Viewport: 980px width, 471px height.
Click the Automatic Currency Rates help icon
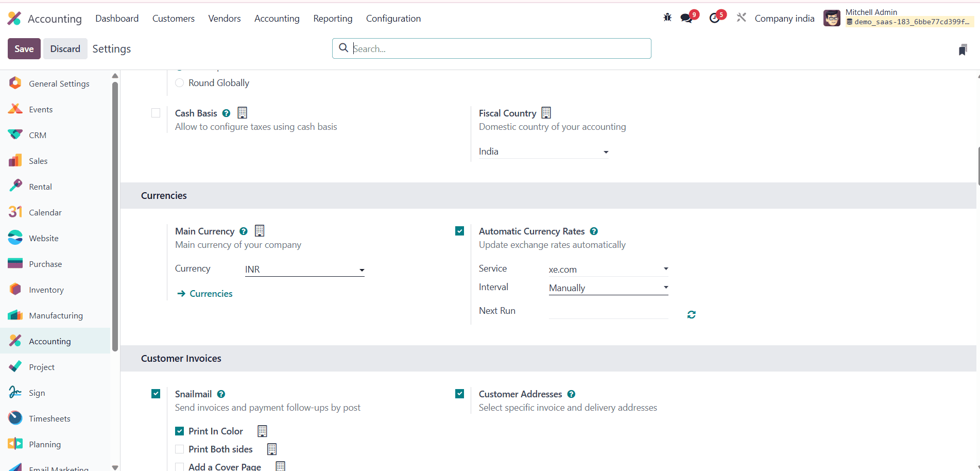[594, 231]
